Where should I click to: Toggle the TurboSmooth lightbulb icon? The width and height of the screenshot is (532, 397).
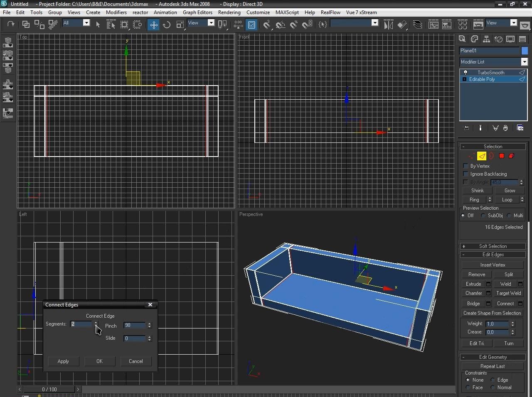pos(465,73)
